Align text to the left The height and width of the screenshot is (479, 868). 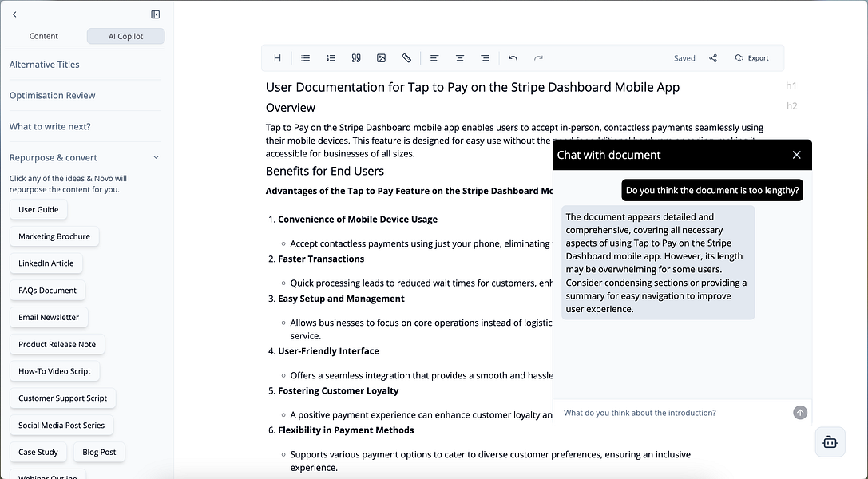click(x=434, y=58)
